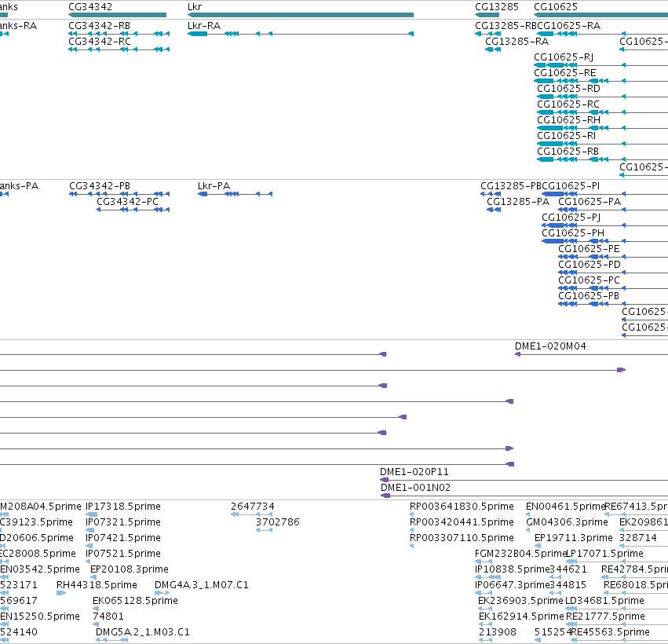
Task: Open EST EK236903.5prime
Action: pos(520,602)
